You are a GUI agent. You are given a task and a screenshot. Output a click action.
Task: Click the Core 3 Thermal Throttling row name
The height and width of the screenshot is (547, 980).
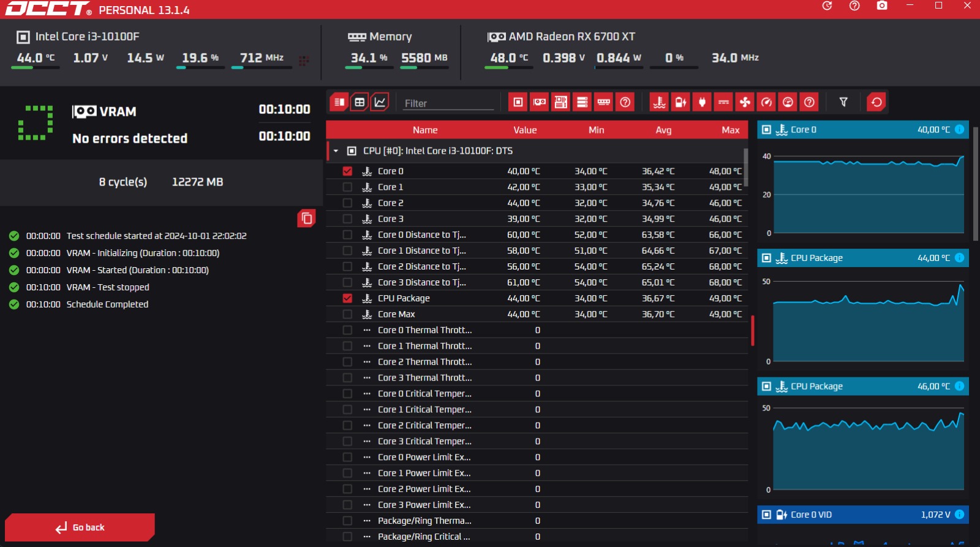424,378
